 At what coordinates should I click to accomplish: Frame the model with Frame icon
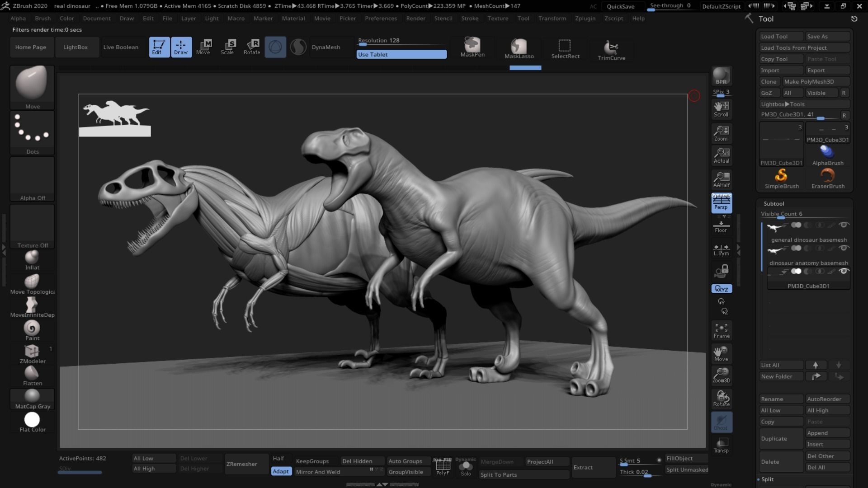pos(721,331)
